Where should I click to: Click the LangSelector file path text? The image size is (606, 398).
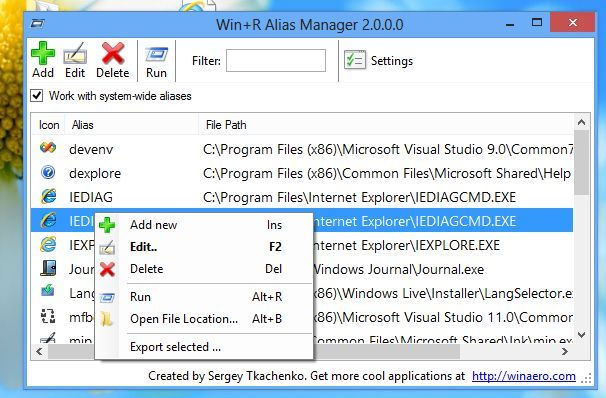pos(443,293)
